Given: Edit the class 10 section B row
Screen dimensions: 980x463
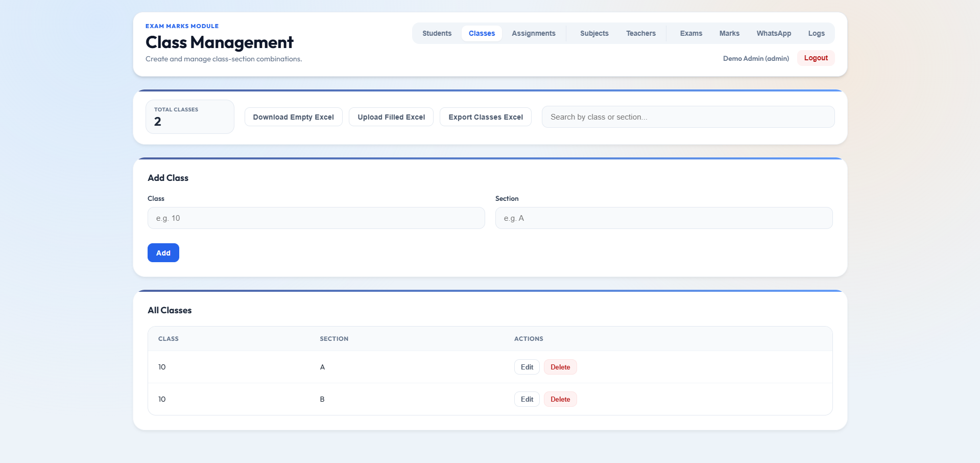Looking at the screenshot, I should [x=527, y=399].
